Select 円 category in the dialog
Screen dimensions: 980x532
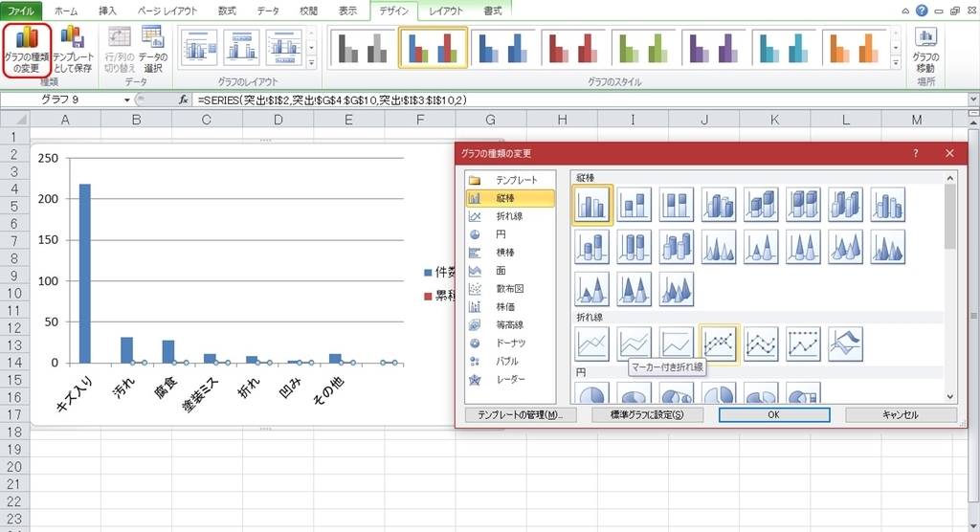pyautogui.click(x=511, y=234)
